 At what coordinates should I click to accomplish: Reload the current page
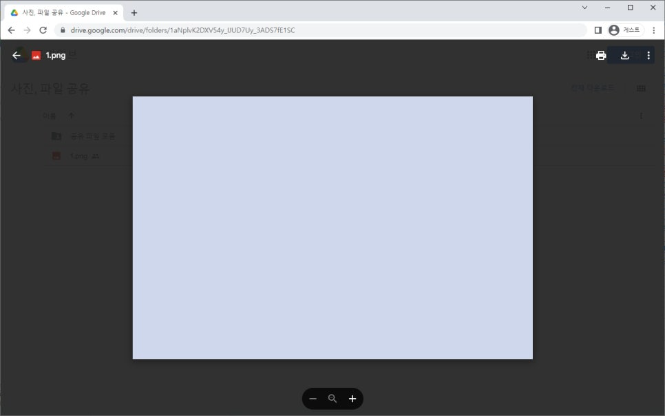coord(43,30)
